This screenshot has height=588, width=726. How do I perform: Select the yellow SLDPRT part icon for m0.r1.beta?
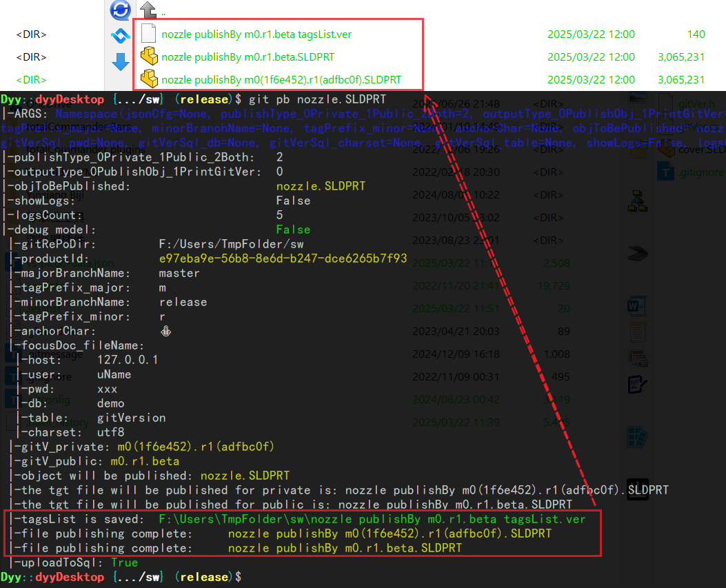[149, 56]
